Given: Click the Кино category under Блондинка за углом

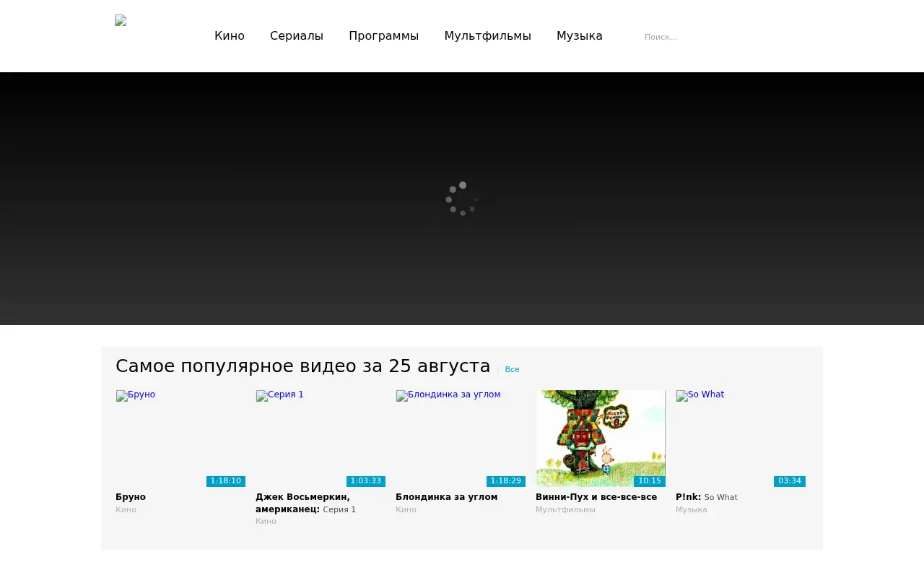Looking at the screenshot, I should click(406, 510).
